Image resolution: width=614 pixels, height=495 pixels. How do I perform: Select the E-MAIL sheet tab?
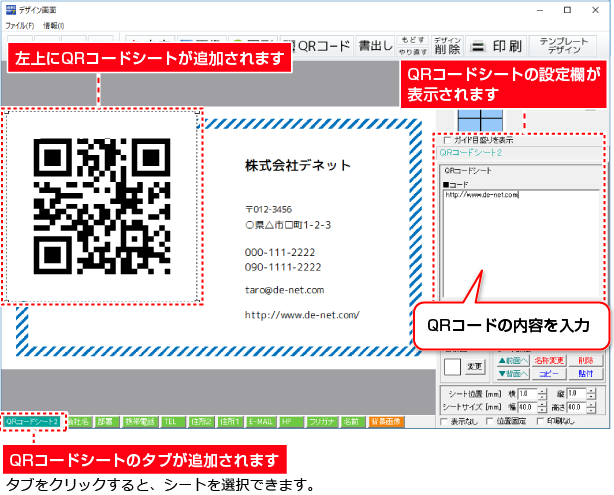pos(260,421)
